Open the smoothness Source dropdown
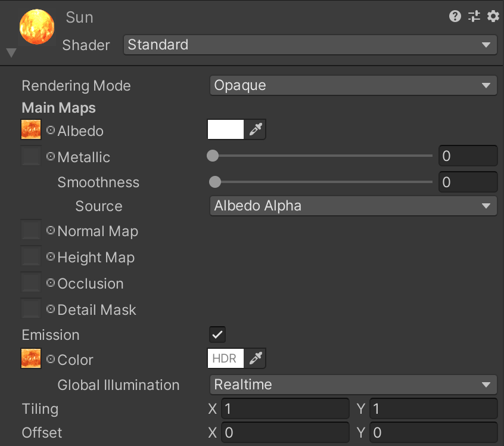The image size is (504, 446). (x=353, y=206)
